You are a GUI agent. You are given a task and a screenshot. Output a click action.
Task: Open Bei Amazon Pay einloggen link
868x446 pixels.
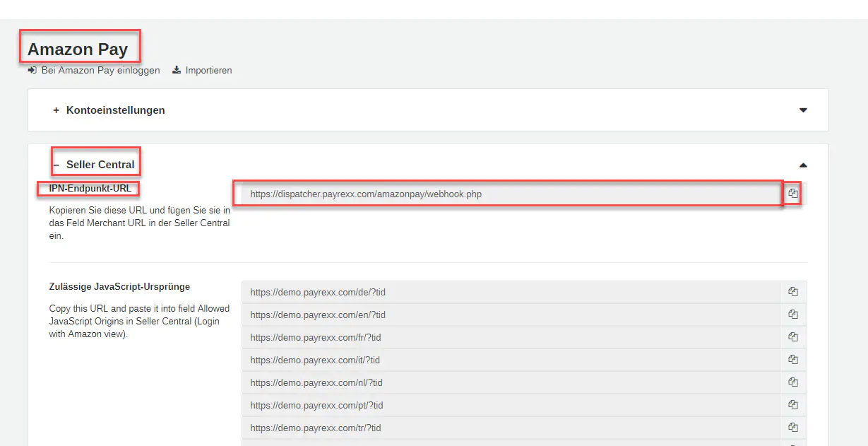[x=100, y=71]
